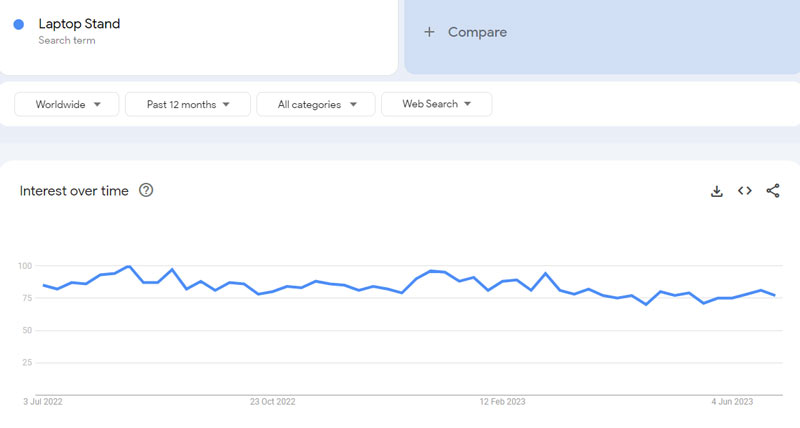Expand the Web Search type dropdown

[x=436, y=104]
